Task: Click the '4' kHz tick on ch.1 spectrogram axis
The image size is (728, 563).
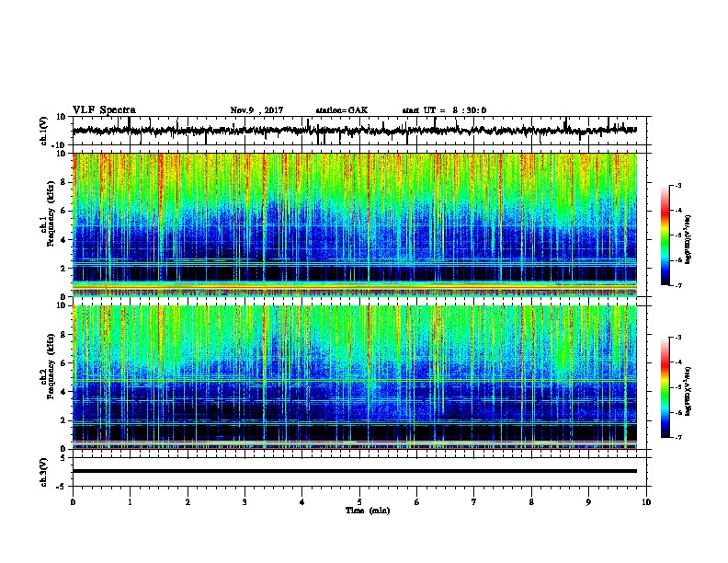Action: click(63, 240)
